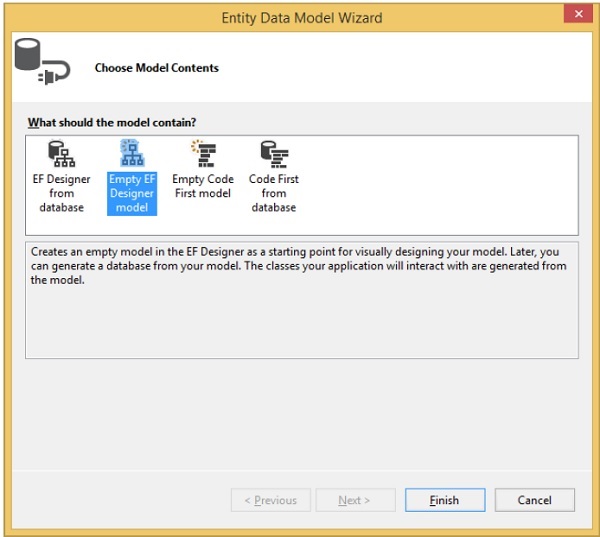Click the "Empty Code First model" label text

click(203, 186)
